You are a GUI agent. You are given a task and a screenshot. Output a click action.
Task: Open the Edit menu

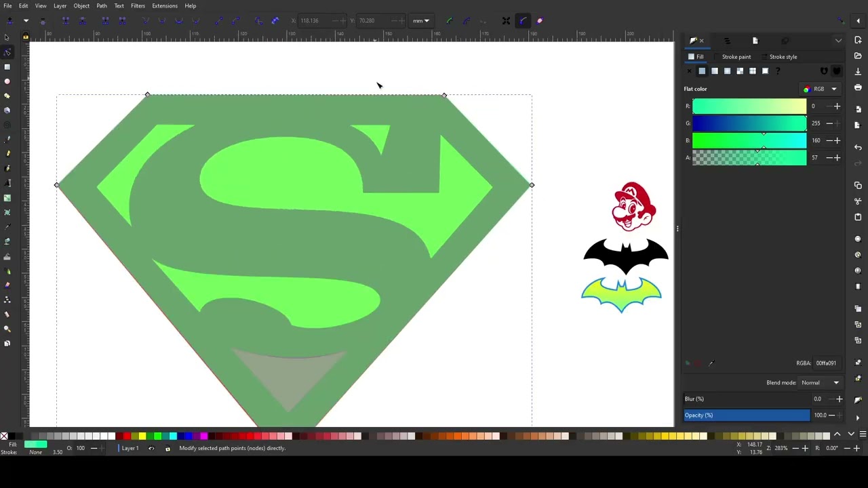(x=23, y=5)
